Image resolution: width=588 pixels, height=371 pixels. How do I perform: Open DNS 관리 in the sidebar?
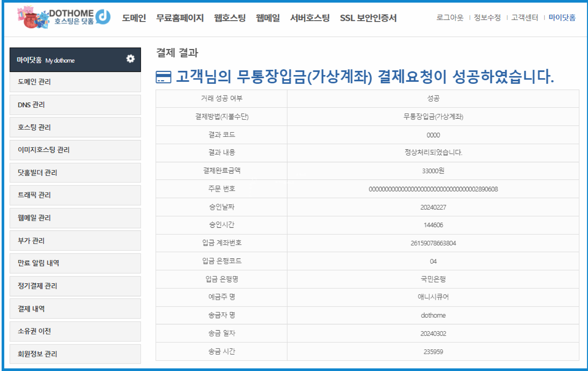pyautogui.click(x=75, y=105)
